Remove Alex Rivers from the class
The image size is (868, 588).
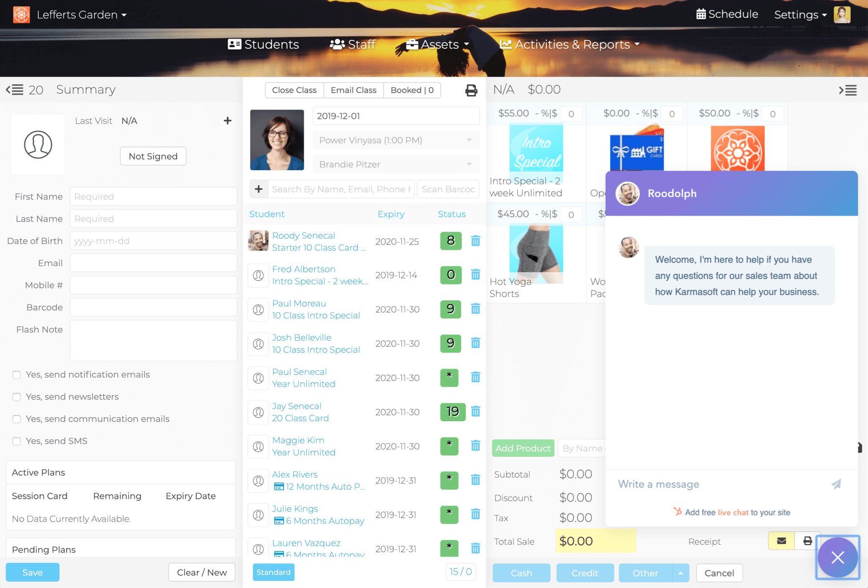tap(475, 480)
